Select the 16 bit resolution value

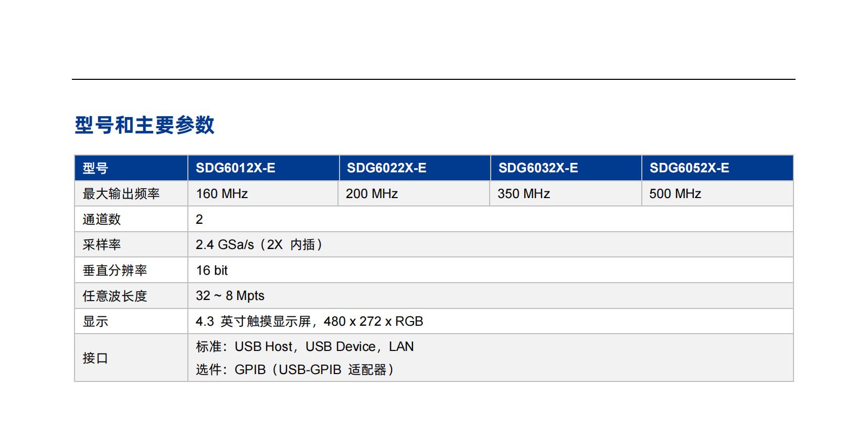tap(211, 271)
